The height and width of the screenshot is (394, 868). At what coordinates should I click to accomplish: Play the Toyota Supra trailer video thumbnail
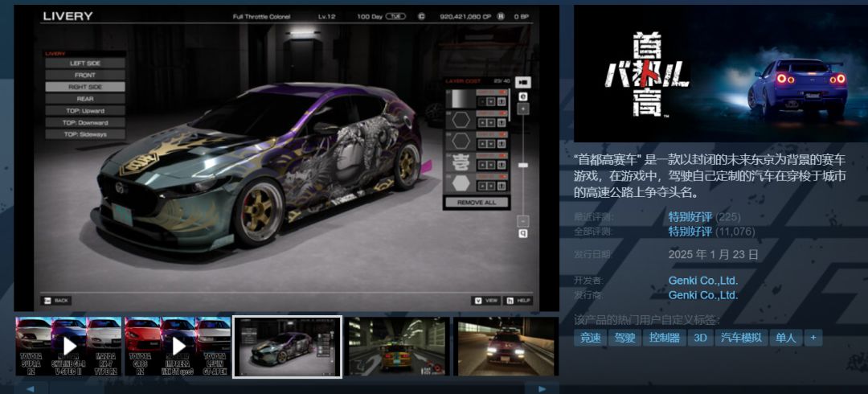click(x=68, y=347)
